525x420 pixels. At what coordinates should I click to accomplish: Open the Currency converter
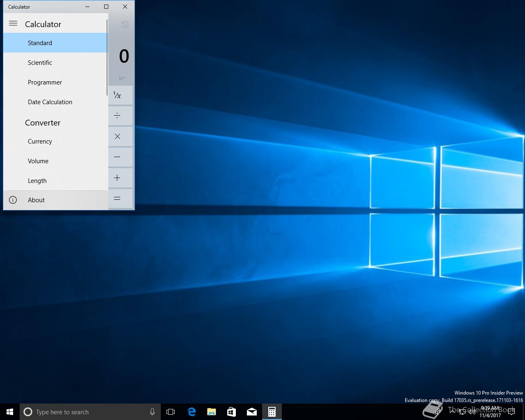click(55, 141)
